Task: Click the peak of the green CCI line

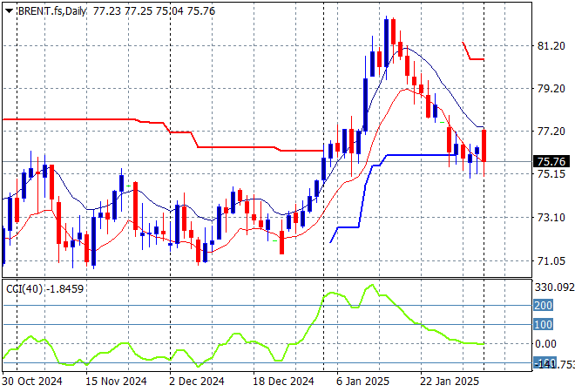Action: [x=372, y=285]
